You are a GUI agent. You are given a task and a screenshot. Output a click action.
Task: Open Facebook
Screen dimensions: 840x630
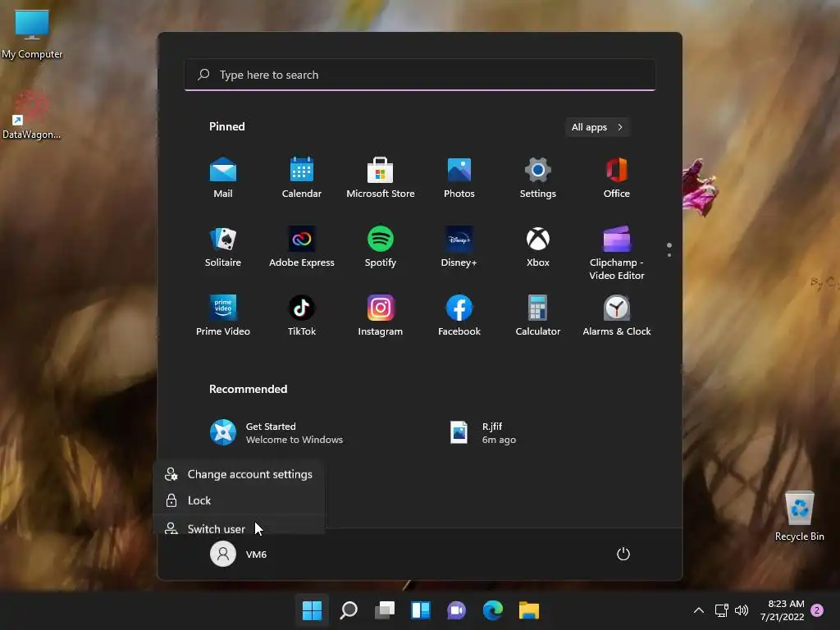point(459,316)
